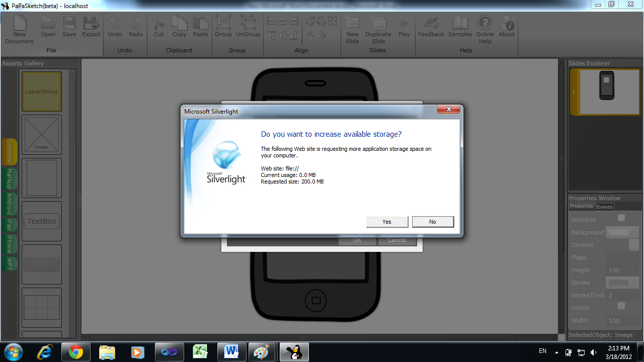644x362 pixels.
Task: Close the Microsoft Silverlight dialog
Action: 448,110
